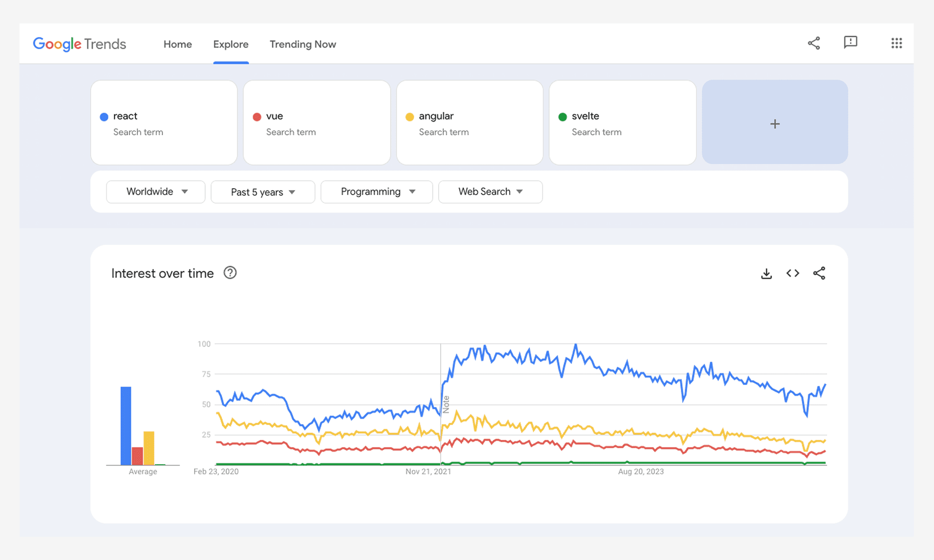
Task: Open the embed code for the chart
Action: pos(793,273)
